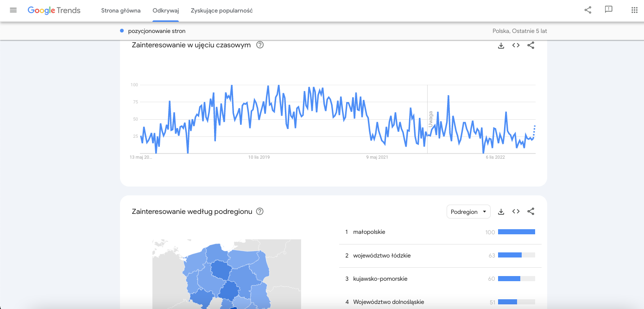The image size is (644, 309).
Task: Select małopolskie in the region list
Action: tap(369, 232)
